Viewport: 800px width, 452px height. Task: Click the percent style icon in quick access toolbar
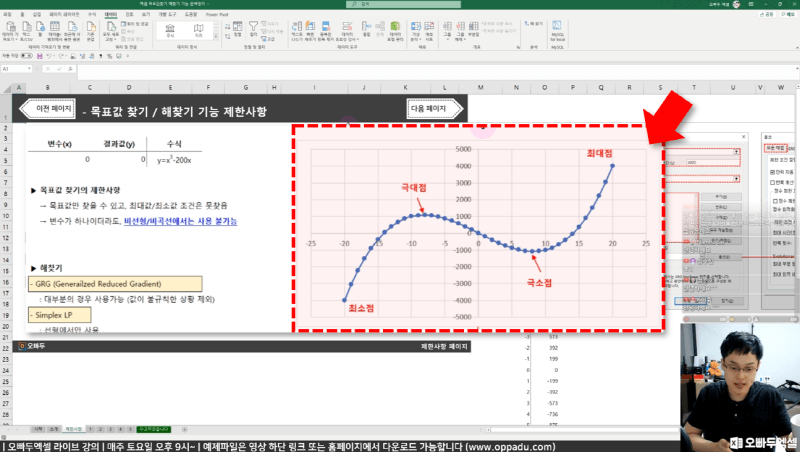109,56
